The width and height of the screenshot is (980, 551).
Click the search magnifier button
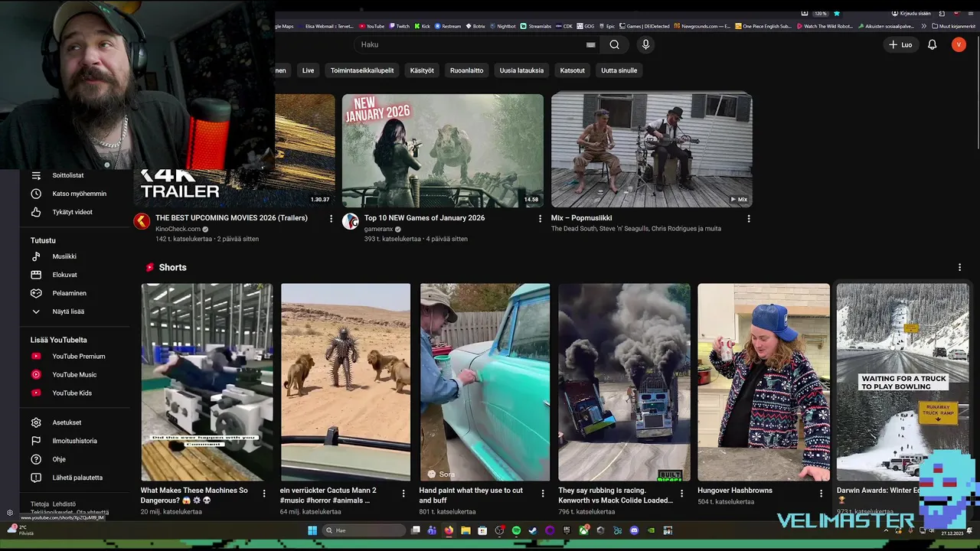click(614, 44)
